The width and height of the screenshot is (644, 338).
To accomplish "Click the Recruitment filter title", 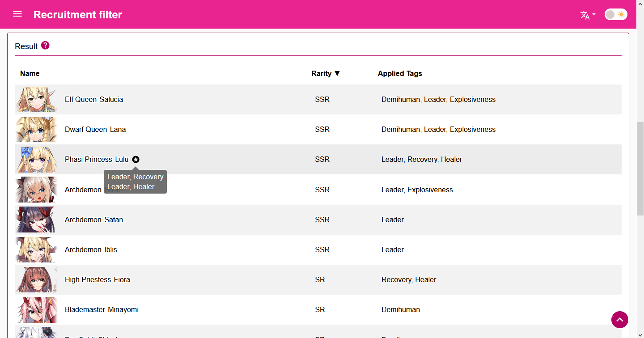I will [77, 14].
